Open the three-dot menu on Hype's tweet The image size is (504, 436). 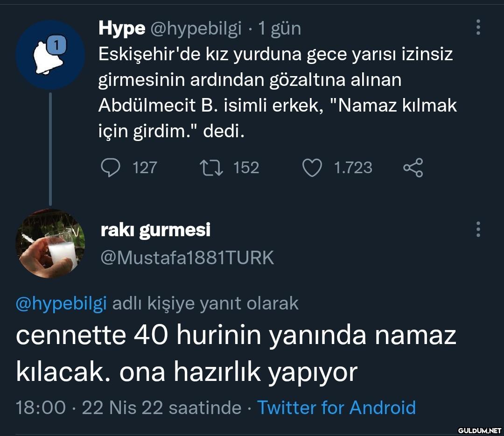[478, 28]
